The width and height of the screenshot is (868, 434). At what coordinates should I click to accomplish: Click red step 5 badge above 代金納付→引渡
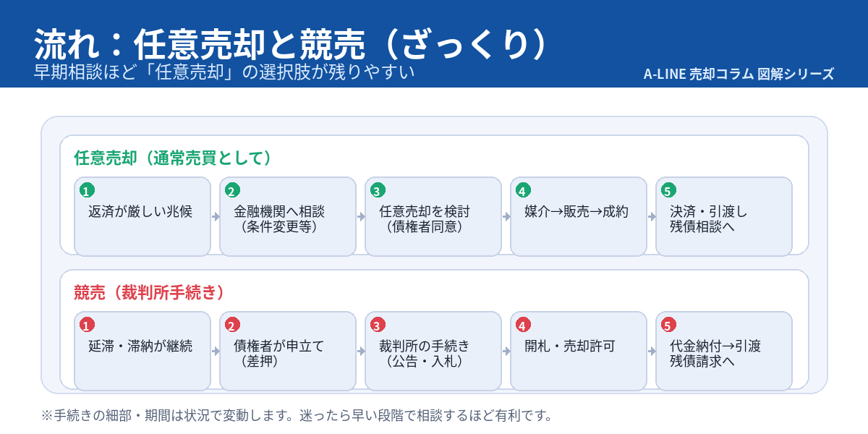[668, 325]
